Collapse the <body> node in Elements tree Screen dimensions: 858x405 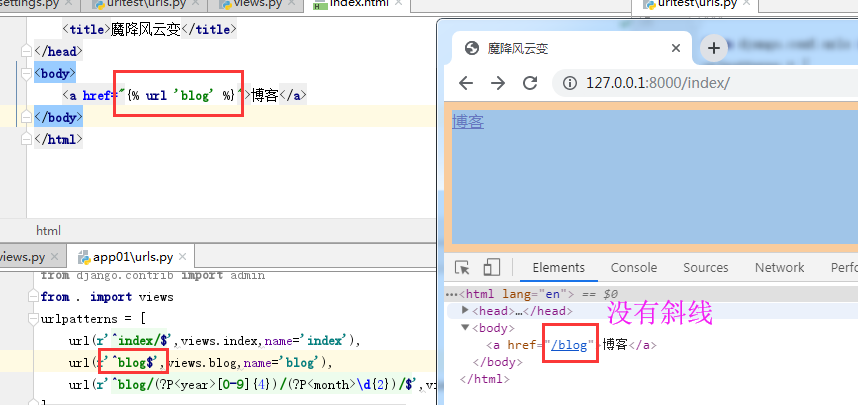point(466,328)
